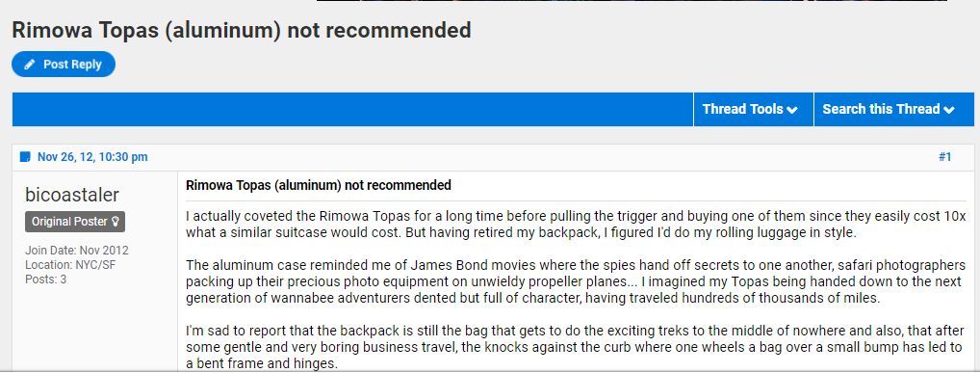Click the large thread title heading
Viewport: 980px width, 373px height.
[242, 30]
